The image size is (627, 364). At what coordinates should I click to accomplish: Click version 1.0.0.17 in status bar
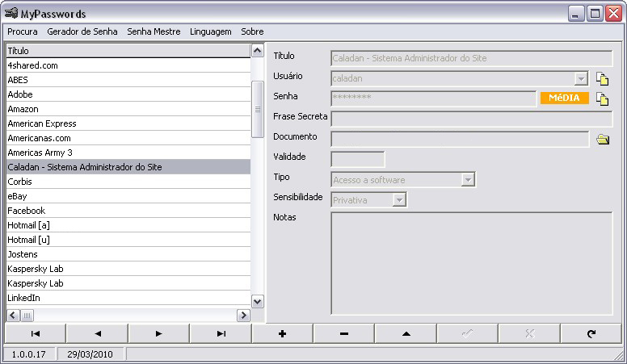pyautogui.click(x=29, y=354)
